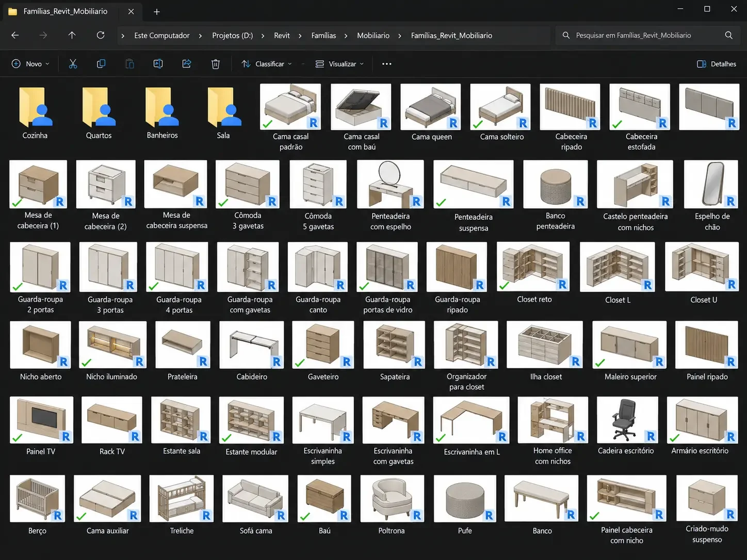Toggle the Detalhes pane button
747x560 pixels.
click(717, 64)
